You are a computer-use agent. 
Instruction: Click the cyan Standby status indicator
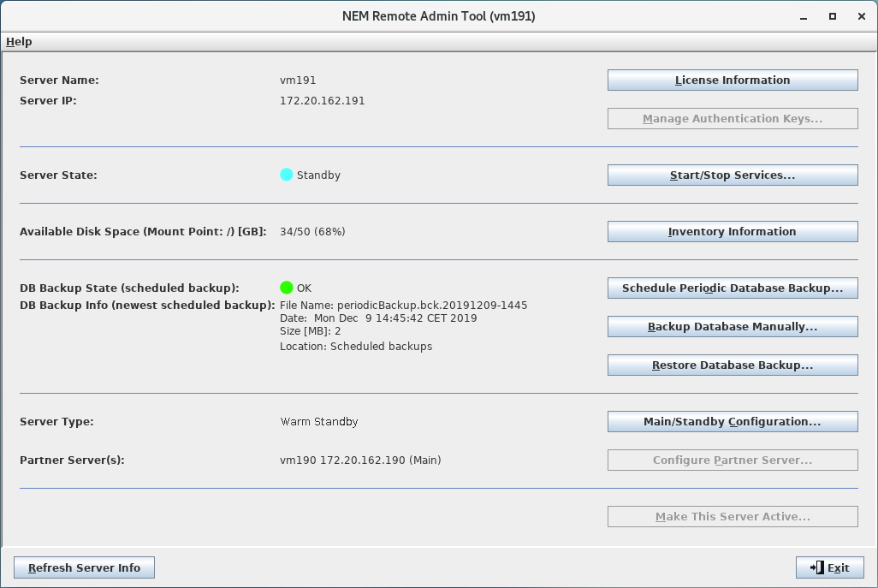tap(287, 175)
